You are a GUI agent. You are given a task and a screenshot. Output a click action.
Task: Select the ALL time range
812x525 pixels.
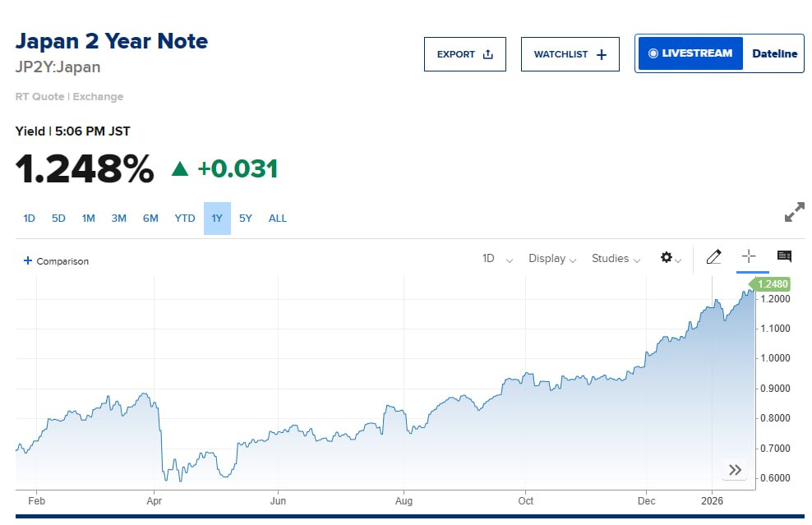[x=278, y=219]
